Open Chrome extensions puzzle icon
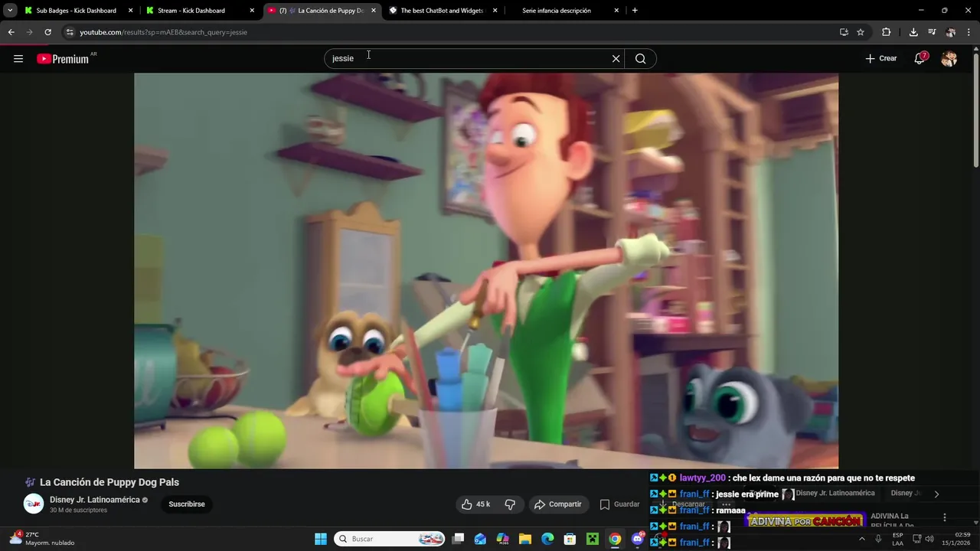This screenshot has width=980, height=551. pyautogui.click(x=886, y=32)
